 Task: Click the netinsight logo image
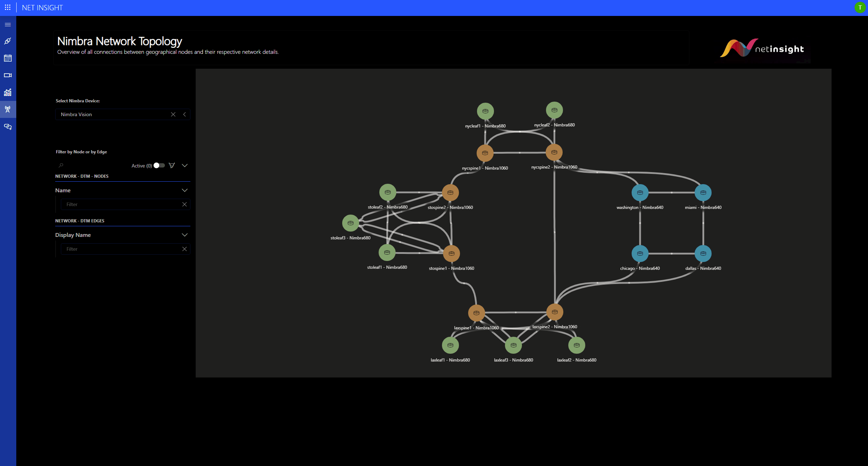pyautogui.click(x=762, y=49)
